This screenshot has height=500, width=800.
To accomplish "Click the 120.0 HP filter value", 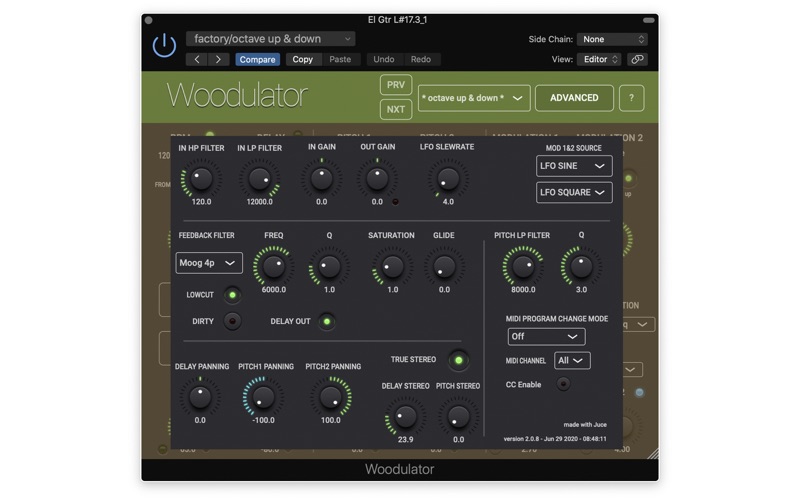I will pyautogui.click(x=201, y=202).
